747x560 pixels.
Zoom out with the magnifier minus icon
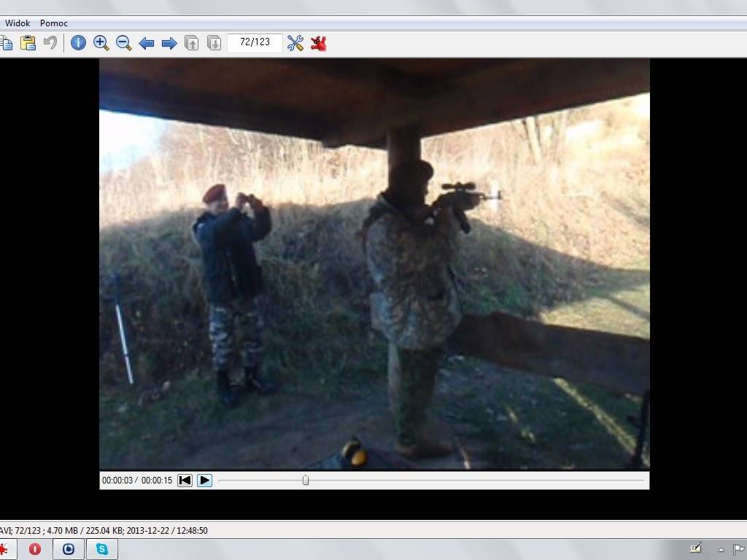point(123,43)
